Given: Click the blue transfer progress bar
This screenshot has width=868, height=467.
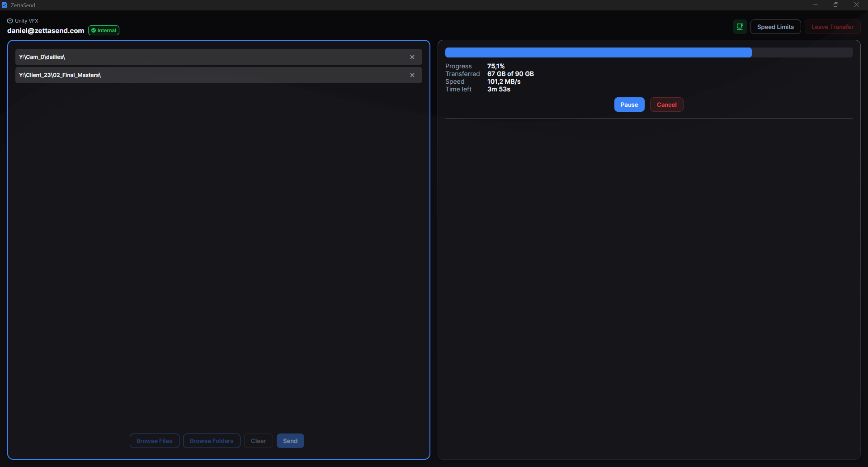Looking at the screenshot, I should coord(649,52).
